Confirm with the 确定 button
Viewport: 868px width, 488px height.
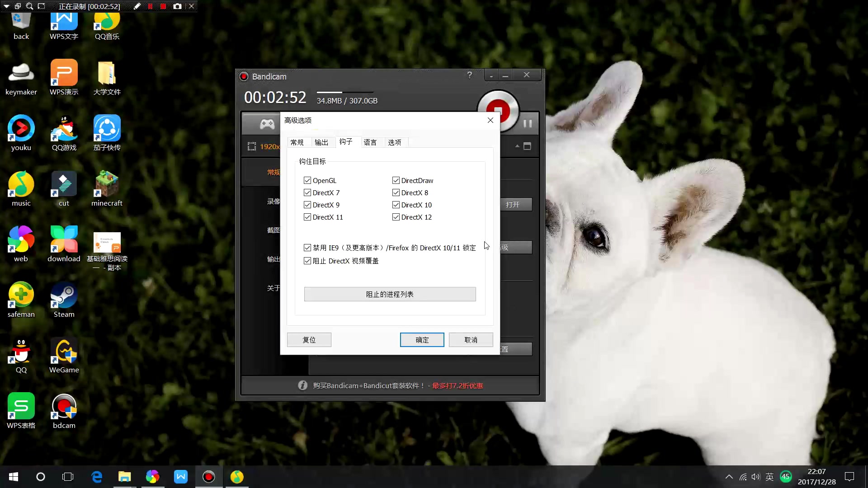point(422,340)
